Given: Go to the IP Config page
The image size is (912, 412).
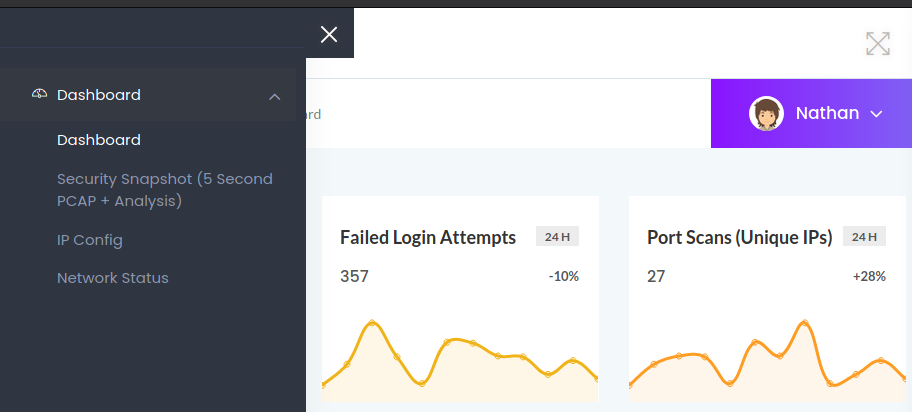Looking at the screenshot, I should tap(90, 240).
